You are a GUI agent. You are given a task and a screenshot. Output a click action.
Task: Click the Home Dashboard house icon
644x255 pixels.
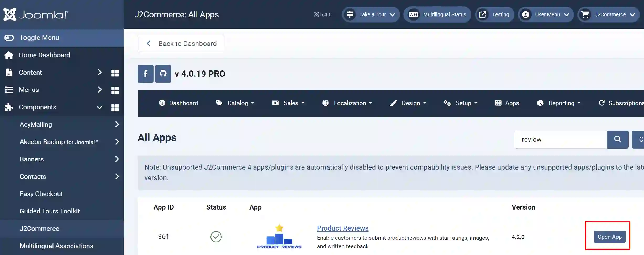click(9, 55)
